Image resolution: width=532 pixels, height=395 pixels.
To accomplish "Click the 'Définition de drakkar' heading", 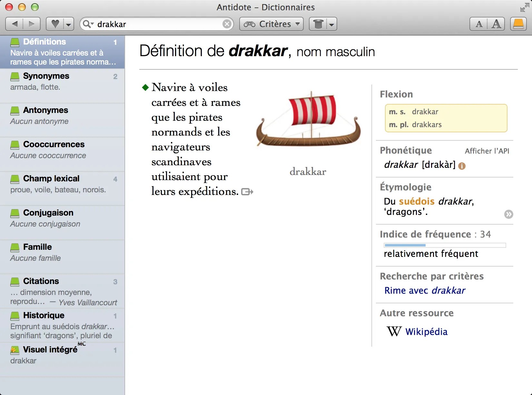I will coord(257,51).
